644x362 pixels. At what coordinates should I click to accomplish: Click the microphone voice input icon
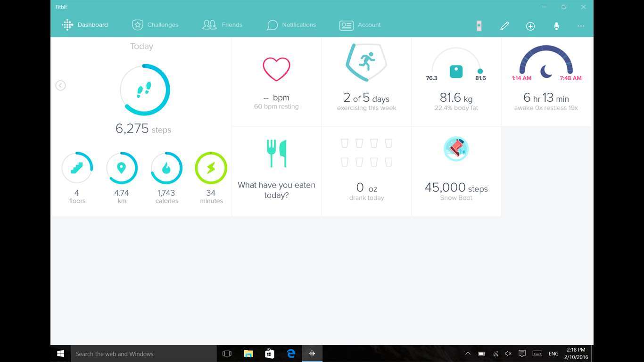click(556, 26)
